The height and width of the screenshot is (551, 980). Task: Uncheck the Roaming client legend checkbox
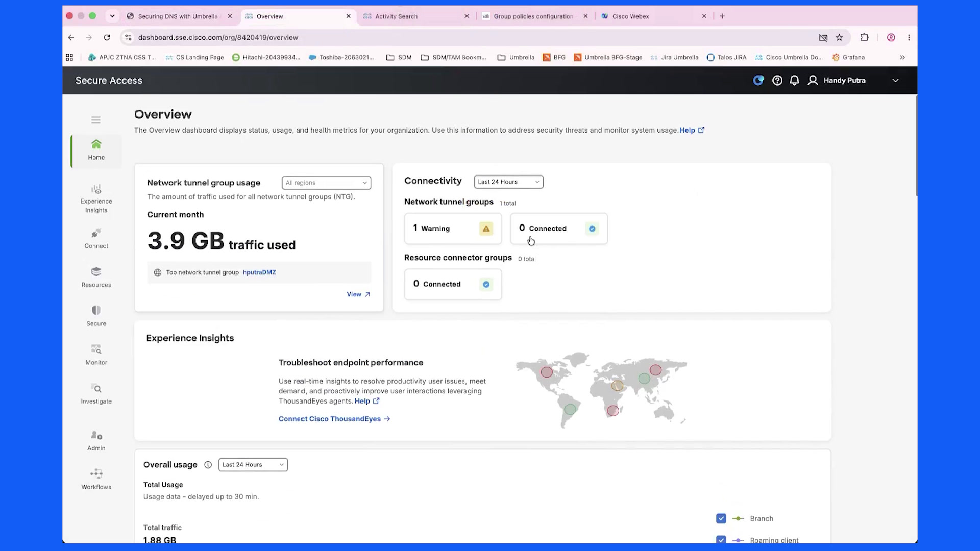(721, 540)
